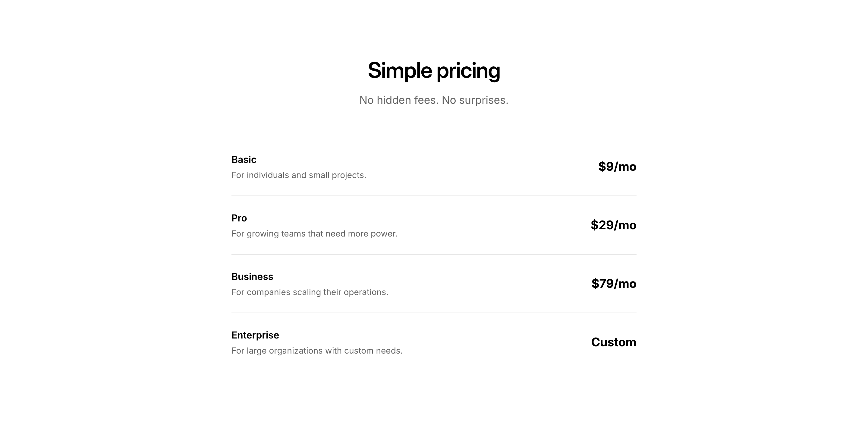The height and width of the screenshot is (429, 868).
Task: Click the Simple pricing heading
Action: tap(434, 71)
